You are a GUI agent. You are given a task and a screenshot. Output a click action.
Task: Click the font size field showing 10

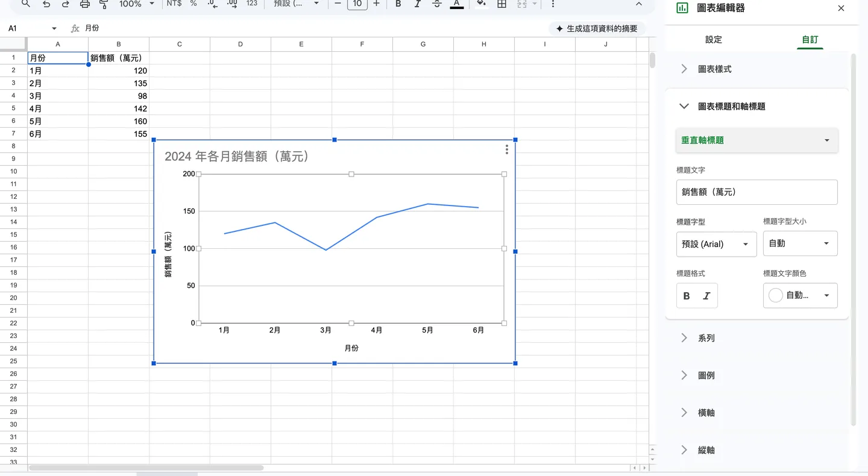[357, 4]
